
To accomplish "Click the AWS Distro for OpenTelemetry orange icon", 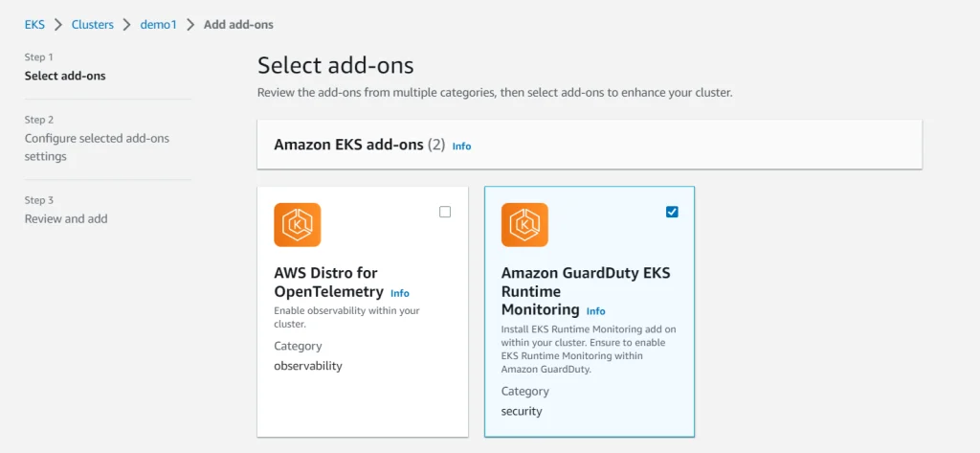I will point(298,225).
